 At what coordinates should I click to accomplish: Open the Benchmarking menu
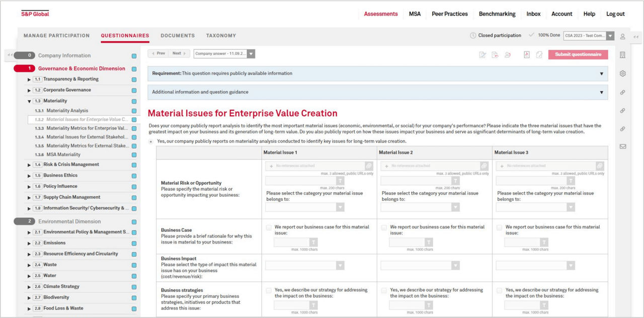click(497, 14)
